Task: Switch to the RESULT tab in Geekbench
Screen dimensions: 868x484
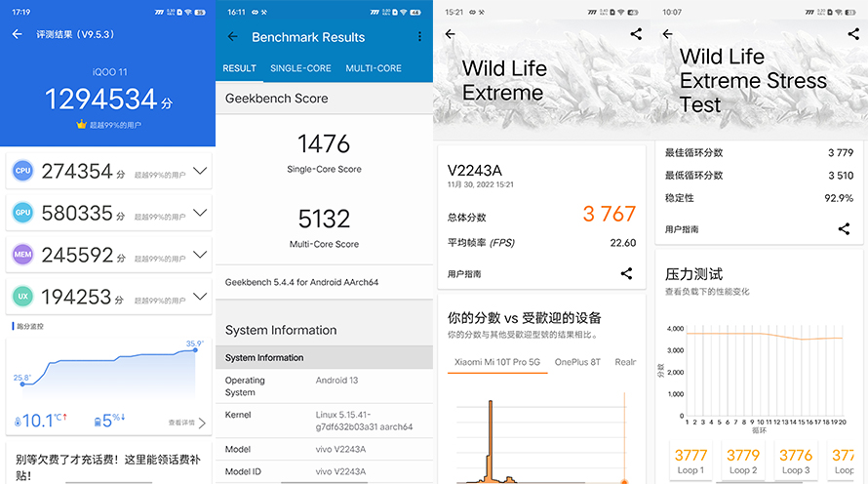Action: pos(239,68)
